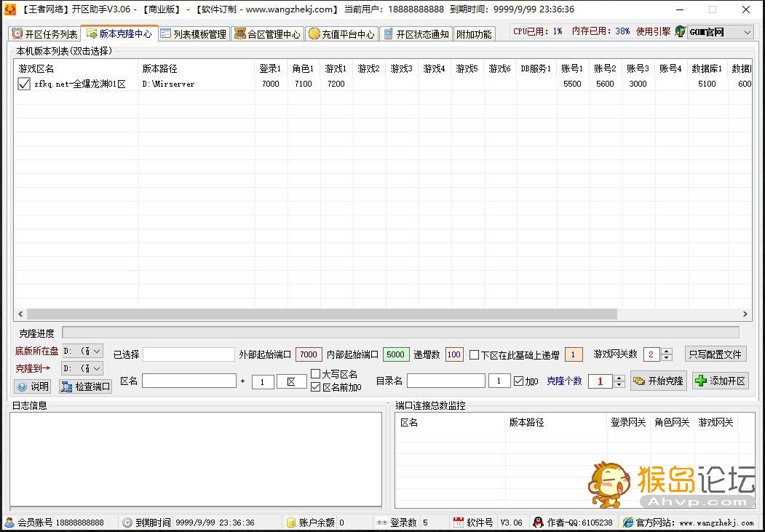The height and width of the screenshot is (532, 765).
Task: Click the right arrow of the version list scrollbar
Action: (x=745, y=314)
